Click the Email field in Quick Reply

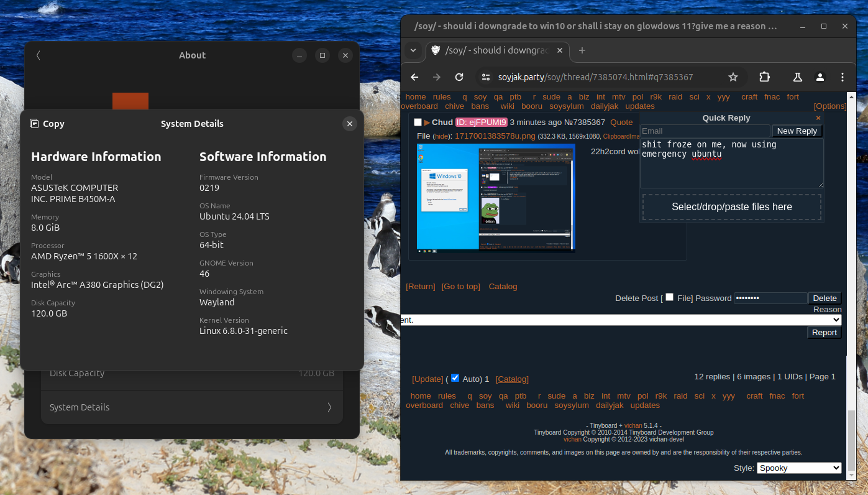click(705, 131)
